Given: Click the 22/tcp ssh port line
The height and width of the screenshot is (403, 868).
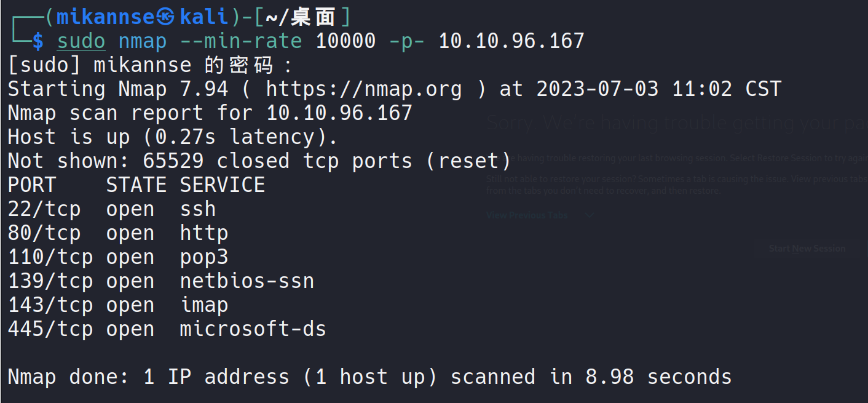Looking at the screenshot, I should [111, 209].
